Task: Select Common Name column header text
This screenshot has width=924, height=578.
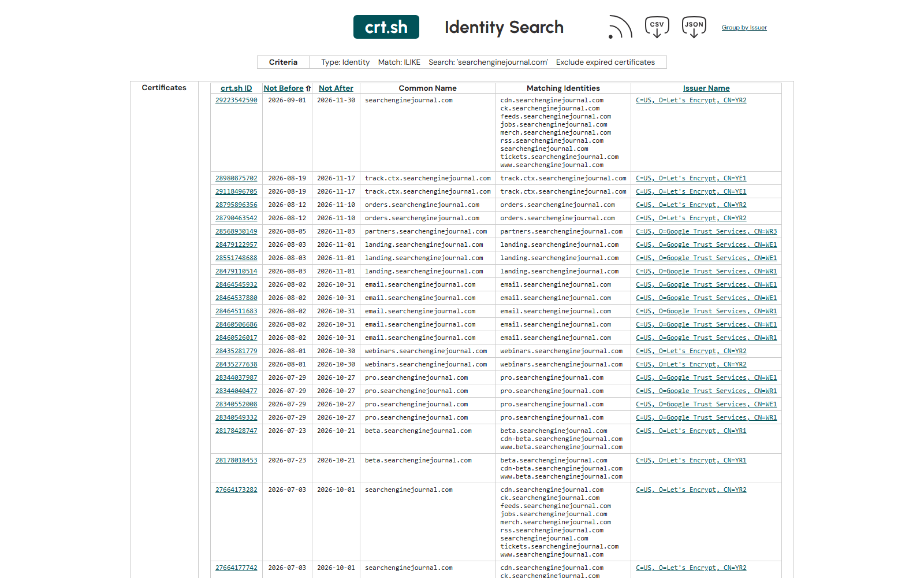Action: point(427,88)
